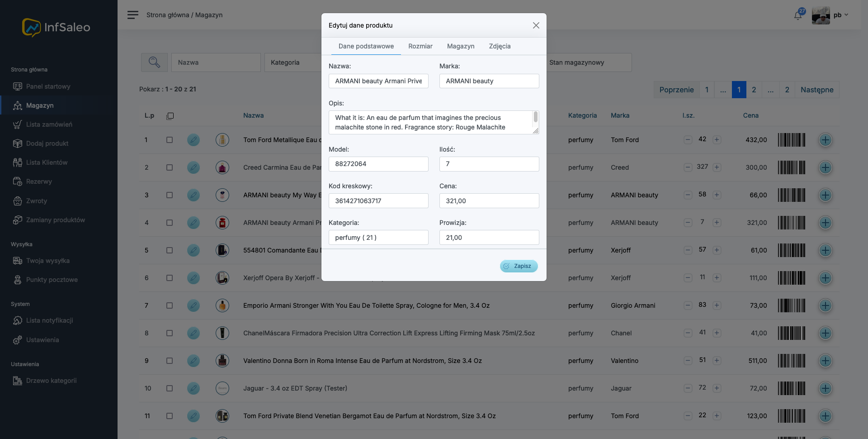Switch to Zdjęcia tab
The image size is (868, 439).
[x=500, y=46]
